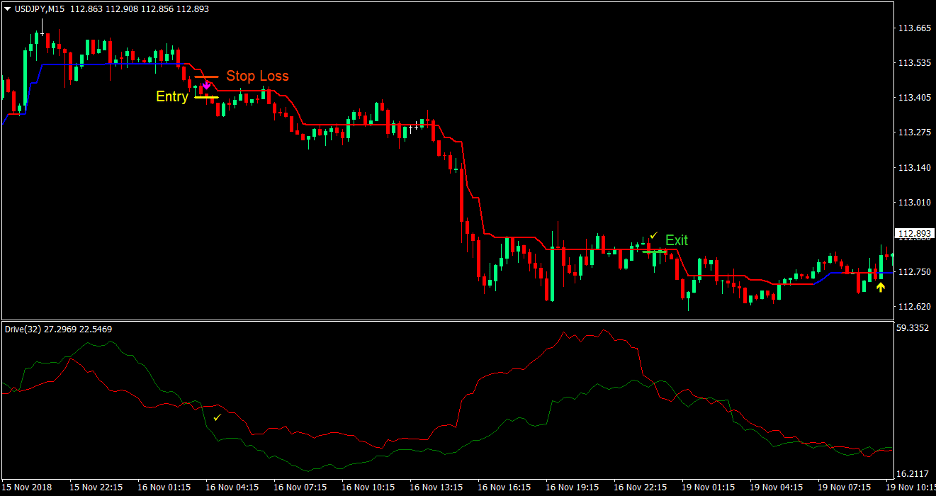This screenshot has width=936, height=496.
Task: Click price level 113.140 on the axis
Action: pyautogui.click(x=914, y=168)
